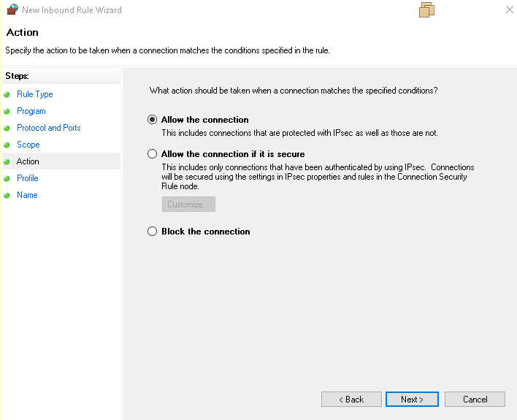Click green bullet next to Program step
The height and width of the screenshot is (420, 517).
[7, 112]
